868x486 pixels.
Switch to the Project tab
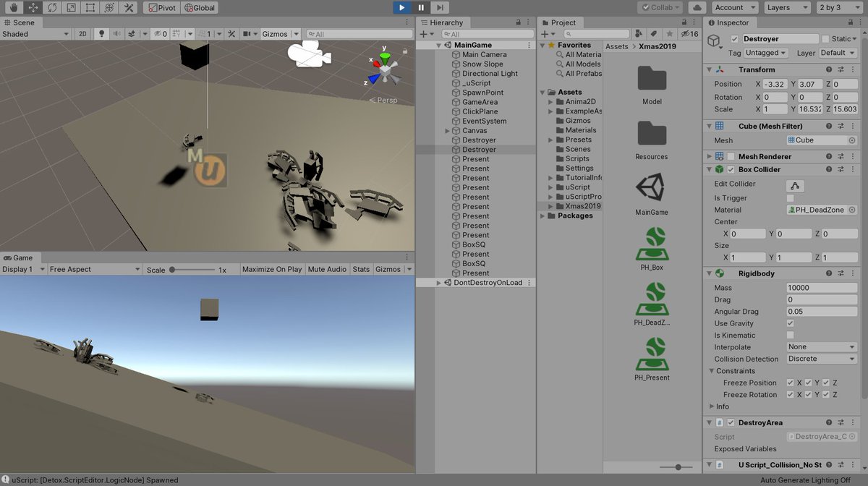point(558,22)
